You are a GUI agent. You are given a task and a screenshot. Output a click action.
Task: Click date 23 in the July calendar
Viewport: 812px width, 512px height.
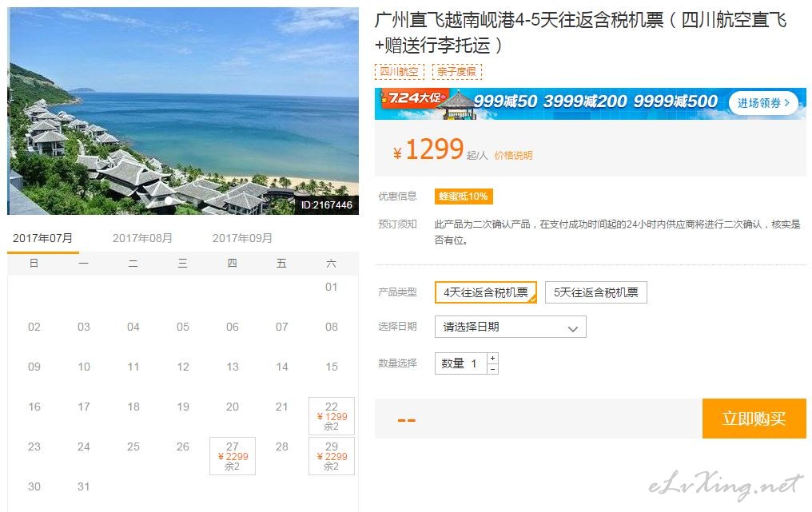34,447
